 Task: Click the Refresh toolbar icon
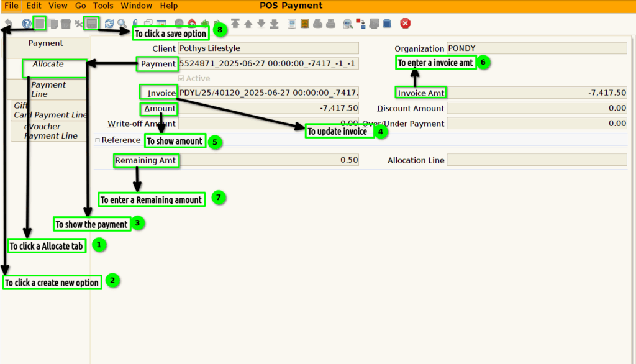(109, 24)
